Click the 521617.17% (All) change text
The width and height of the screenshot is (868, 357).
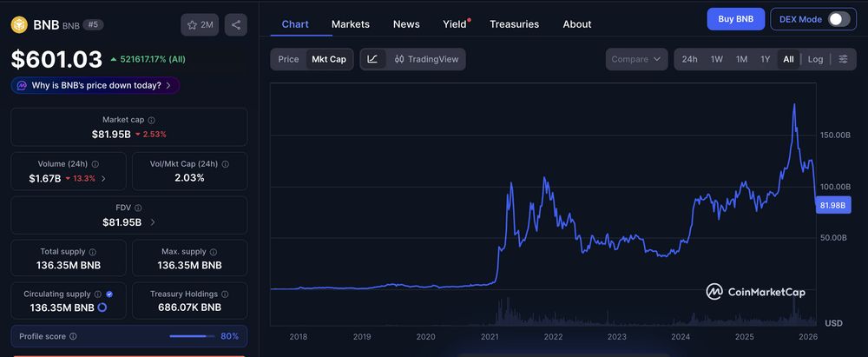tap(153, 59)
